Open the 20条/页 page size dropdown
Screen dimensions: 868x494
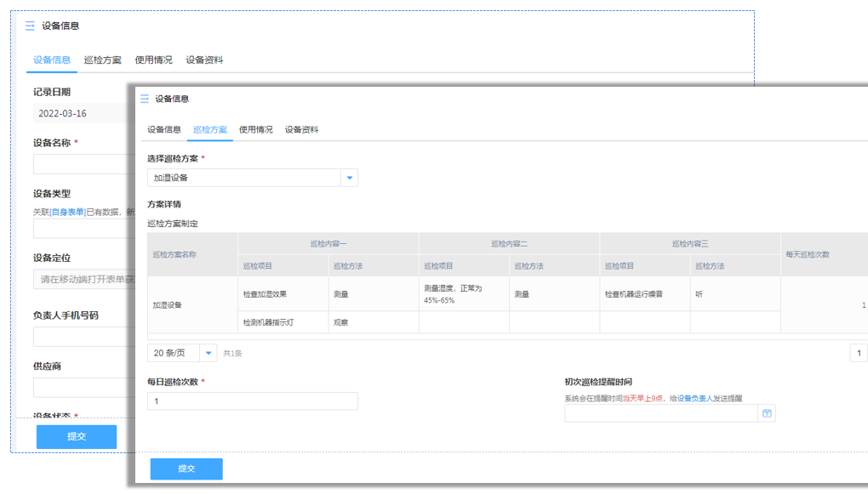(208, 353)
